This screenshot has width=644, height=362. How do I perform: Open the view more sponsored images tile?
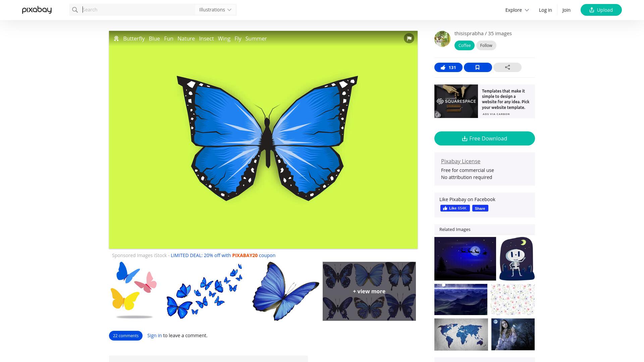click(369, 291)
